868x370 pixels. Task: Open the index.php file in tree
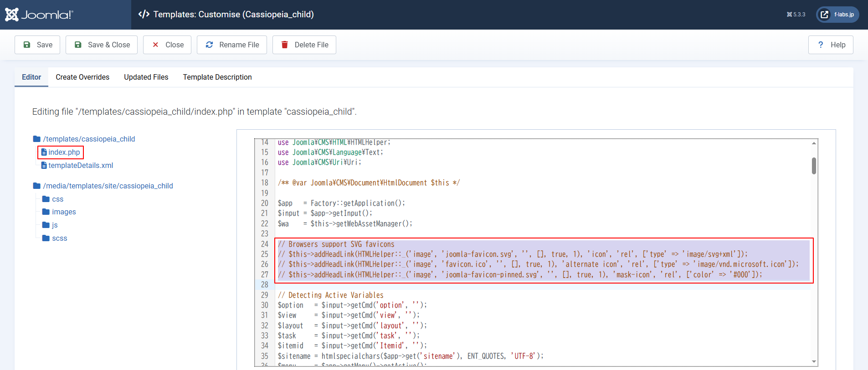coord(64,152)
